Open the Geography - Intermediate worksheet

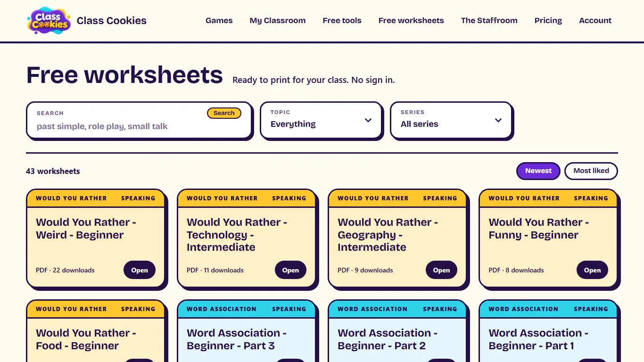pos(441,270)
